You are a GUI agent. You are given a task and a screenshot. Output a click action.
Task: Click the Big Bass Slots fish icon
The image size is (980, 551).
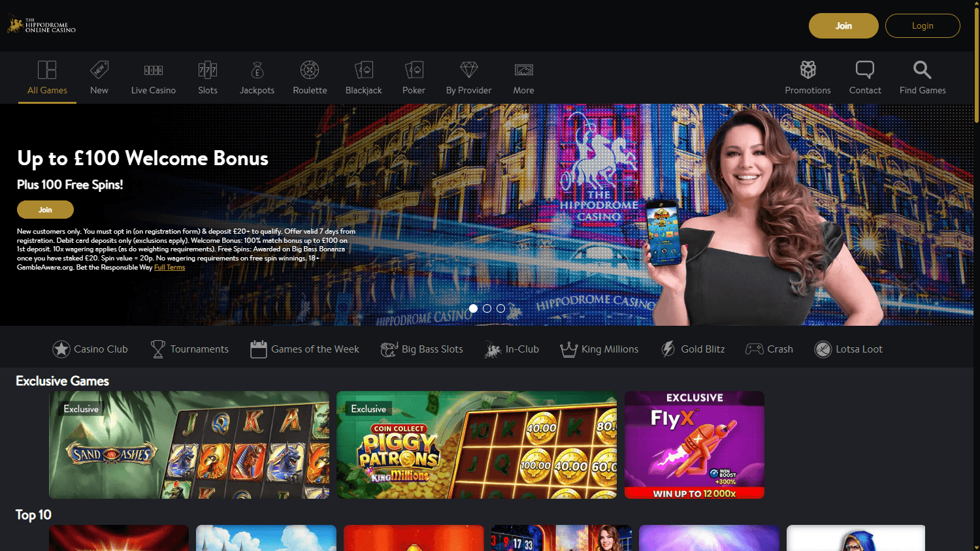389,349
